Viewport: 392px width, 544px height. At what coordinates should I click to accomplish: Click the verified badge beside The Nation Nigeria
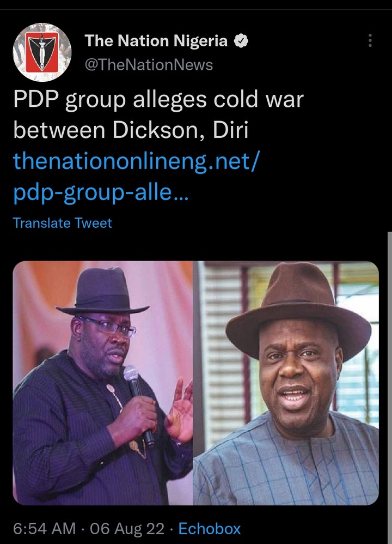[x=241, y=41]
